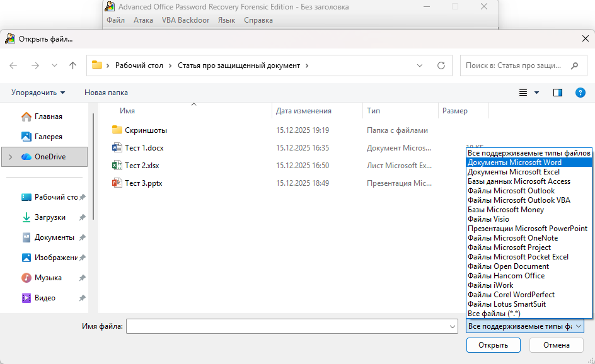Screen dimensions: 595x364
Task: Click chevron after Статья про защищенный документ
Action: pos(307,65)
